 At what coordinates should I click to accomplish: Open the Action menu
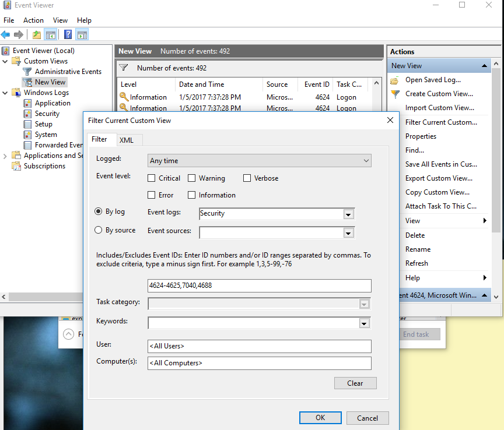33,20
